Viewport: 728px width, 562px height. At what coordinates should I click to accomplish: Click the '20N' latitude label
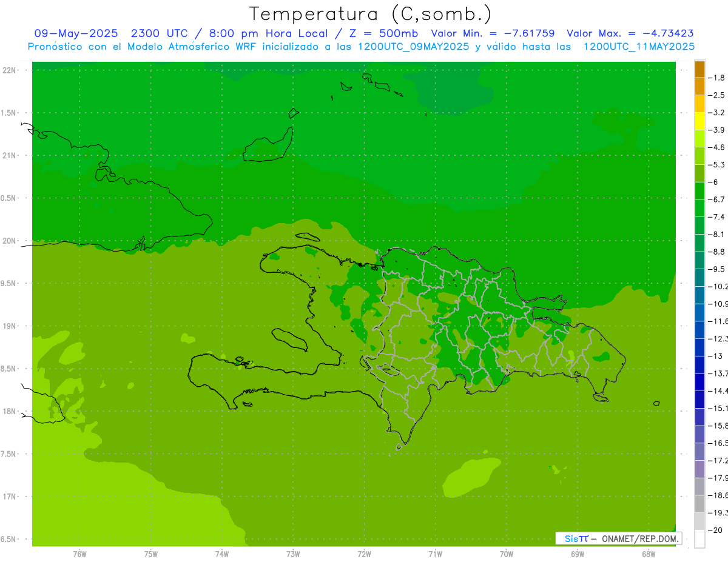[10, 241]
